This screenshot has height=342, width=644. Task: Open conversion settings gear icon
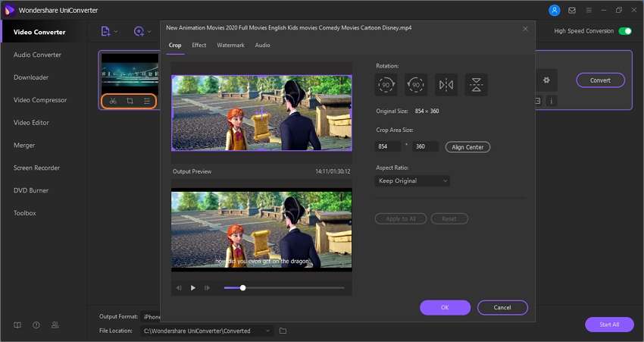[x=546, y=80]
